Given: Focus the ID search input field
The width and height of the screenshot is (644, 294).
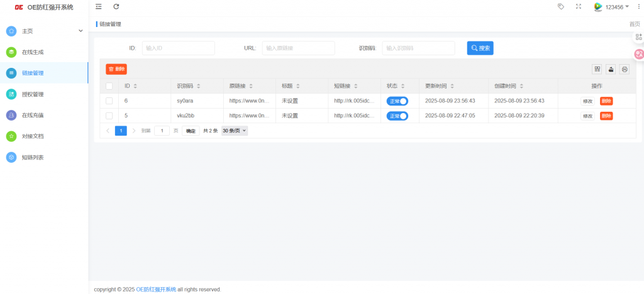Looking at the screenshot, I should 178,48.
